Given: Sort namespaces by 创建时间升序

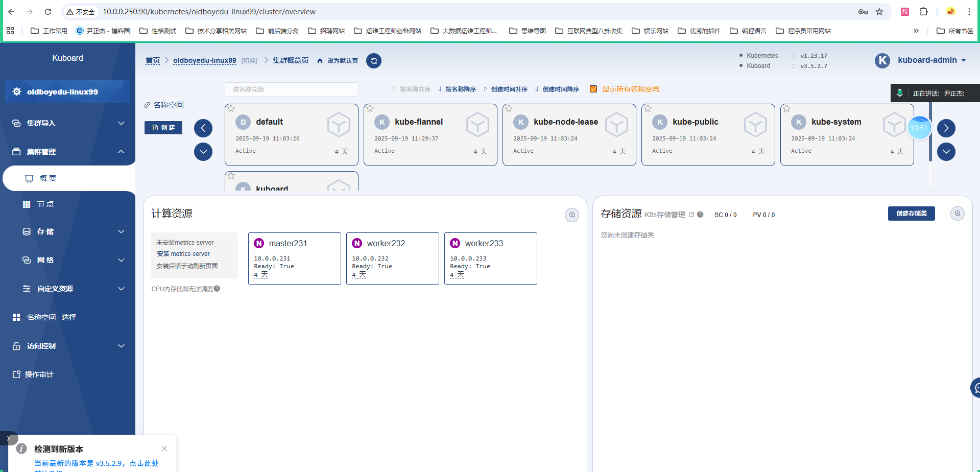Looking at the screenshot, I should pos(506,89).
